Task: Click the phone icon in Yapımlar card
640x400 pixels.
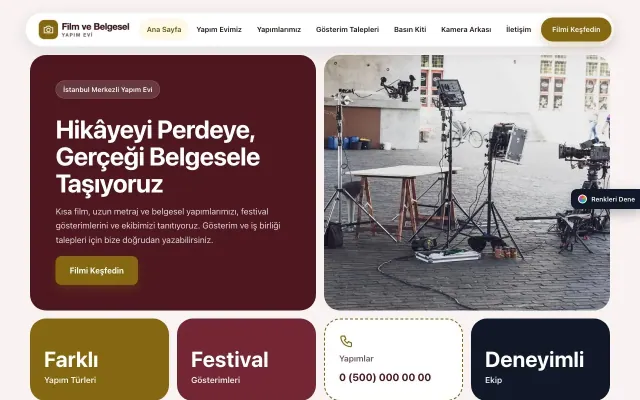Action: tap(346, 341)
